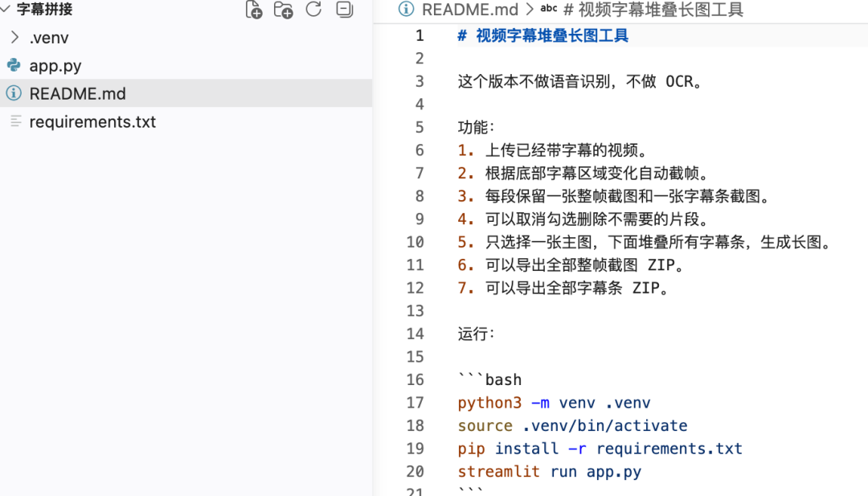Refresh the explorer file tree

point(313,9)
